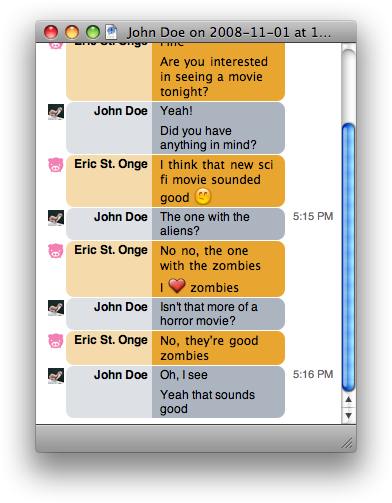The image size is (392, 503).
Task: Click the message "Did you have anything in mind?"
Action: click(208, 138)
